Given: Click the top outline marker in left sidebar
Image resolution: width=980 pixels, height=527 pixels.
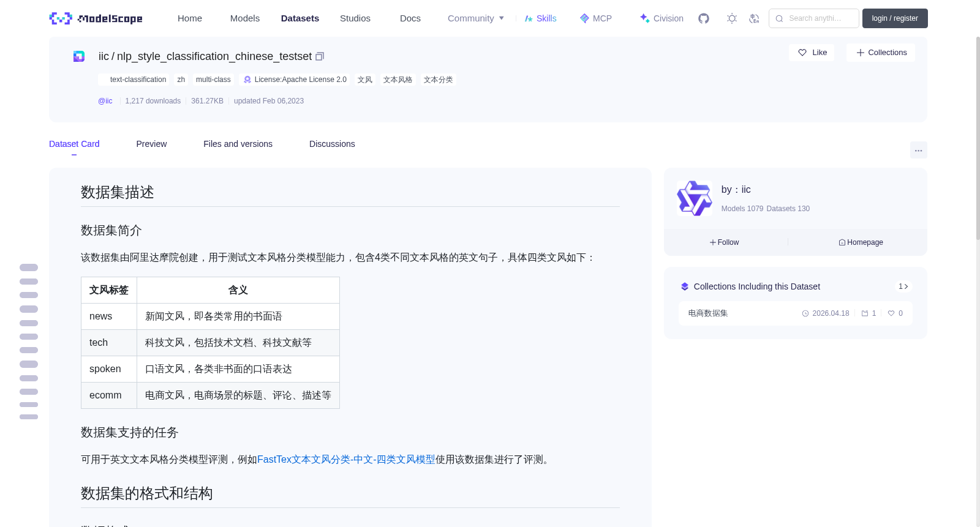Looking at the screenshot, I should coord(29,267).
